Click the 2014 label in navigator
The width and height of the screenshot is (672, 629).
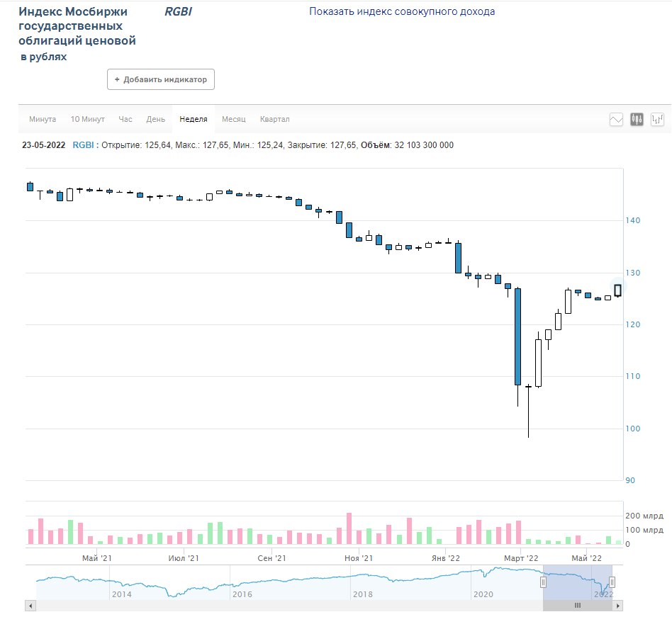(x=122, y=594)
